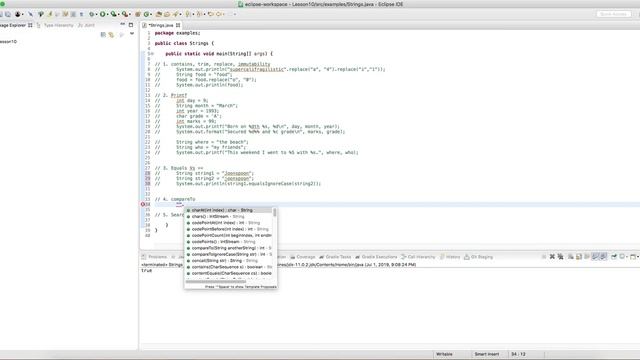Switch to the JUnit tab
This screenshot has height=360, width=640.
[86, 25]
